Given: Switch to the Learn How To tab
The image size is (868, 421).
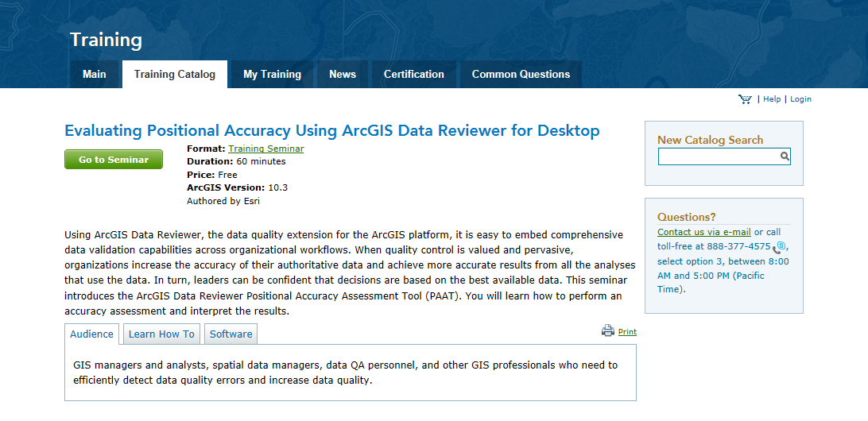Looking at the screenshot, I should coord(161,334).
